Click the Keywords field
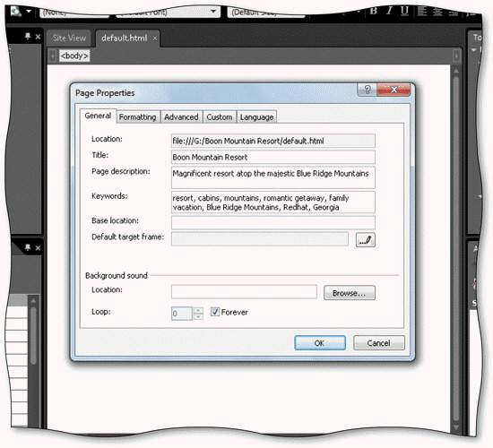Image resolution: width=493 pixels, height=448 pixels. tap(272, 202)
